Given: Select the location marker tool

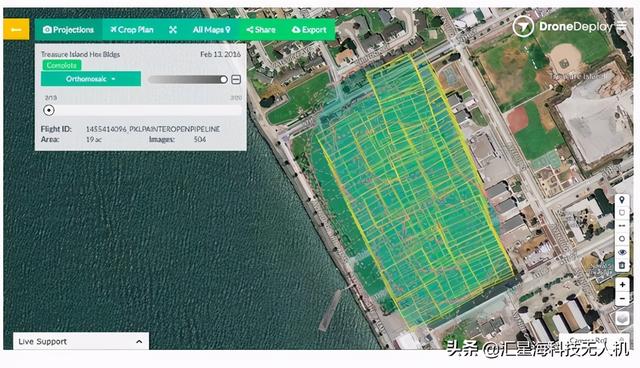Looking at the screenshot, I should point(622,200).
